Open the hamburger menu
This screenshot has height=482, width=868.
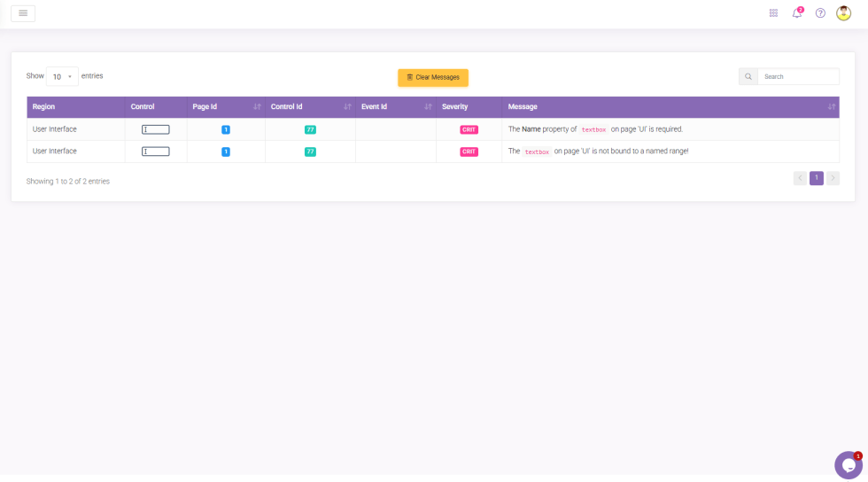[23, 13]
